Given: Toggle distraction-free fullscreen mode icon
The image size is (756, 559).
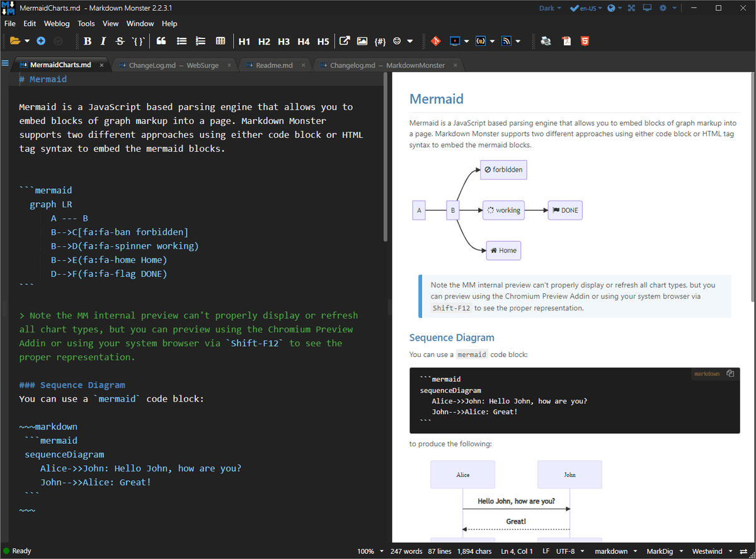Looking at the screenshot, I should click(632, 8).
